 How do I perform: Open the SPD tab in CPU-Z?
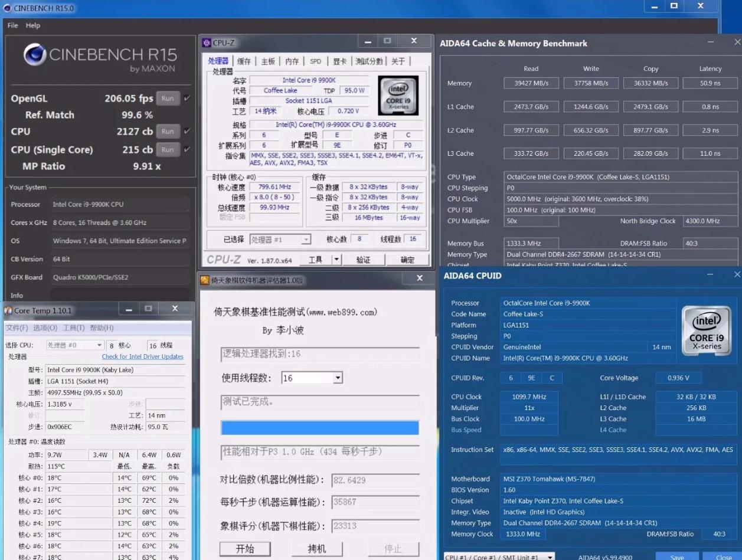tap(316, 61)
